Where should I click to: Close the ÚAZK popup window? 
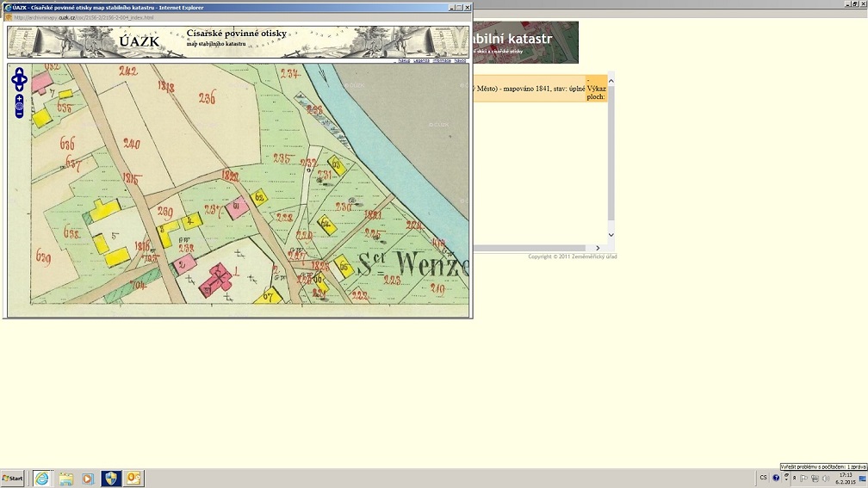[x=468, y=8]
